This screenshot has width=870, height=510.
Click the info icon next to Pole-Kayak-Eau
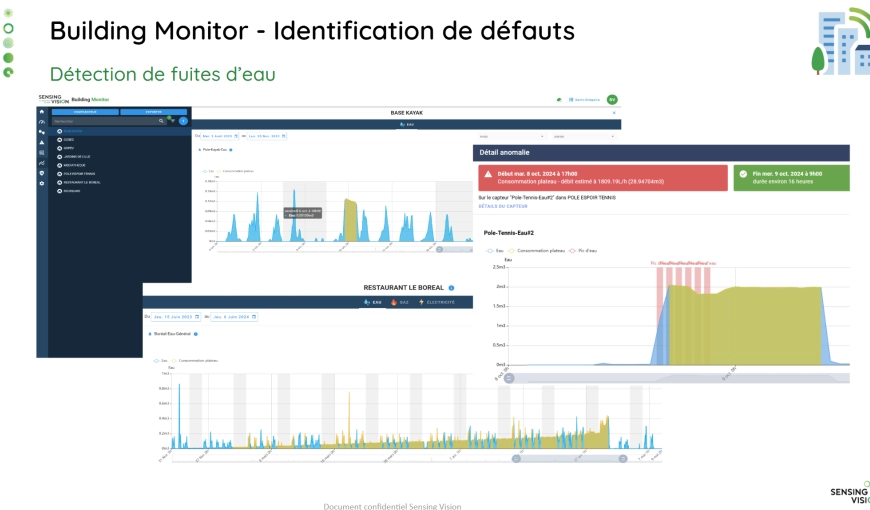tap(231, 150)
